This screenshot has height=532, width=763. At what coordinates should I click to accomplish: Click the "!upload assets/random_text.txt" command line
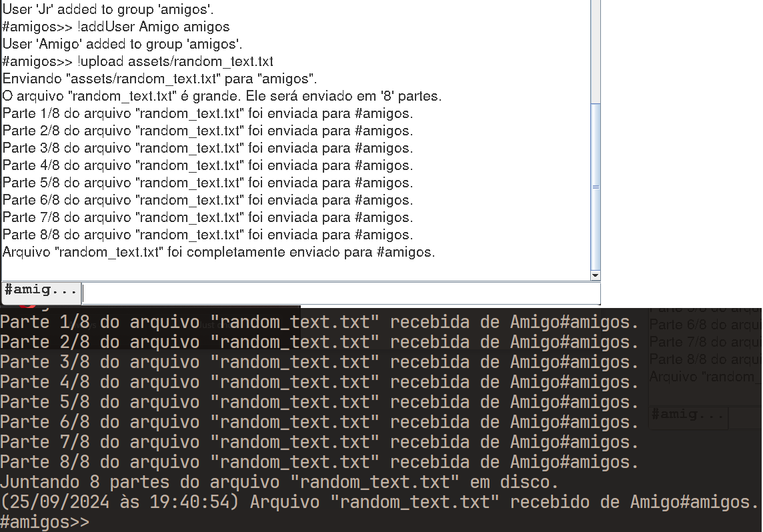point(137,62)
